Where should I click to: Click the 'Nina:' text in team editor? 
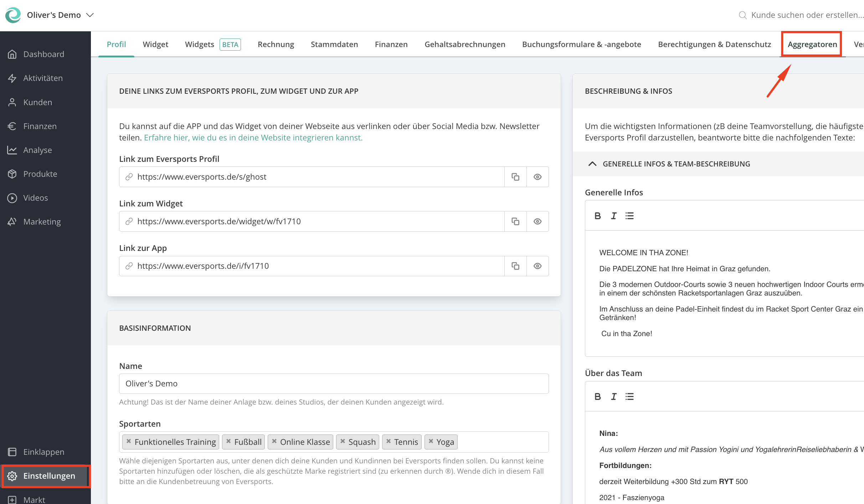(x=608, y=433)
